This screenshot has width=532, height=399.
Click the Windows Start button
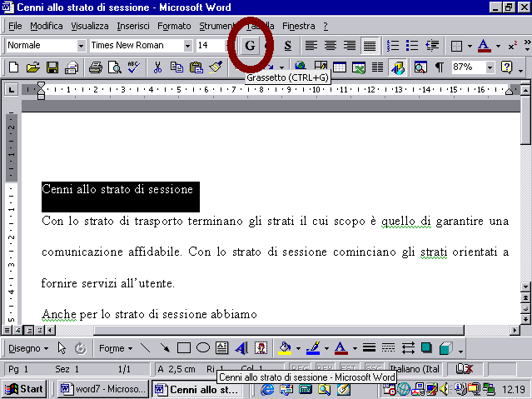pyautogui.click(x=23, y=389)
